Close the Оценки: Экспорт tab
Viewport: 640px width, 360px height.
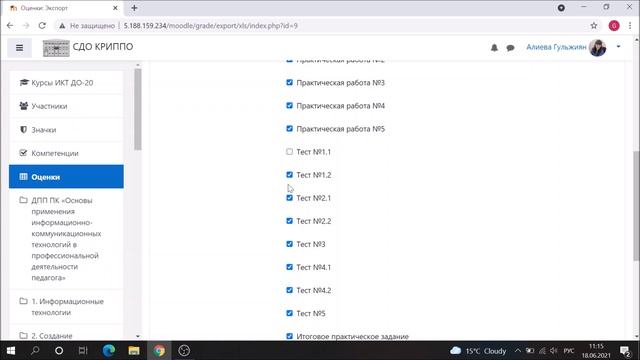click(115, 8)
